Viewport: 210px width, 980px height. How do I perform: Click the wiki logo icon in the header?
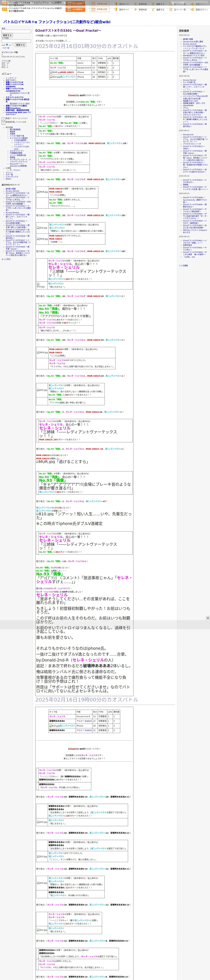(x=4, y=9)
